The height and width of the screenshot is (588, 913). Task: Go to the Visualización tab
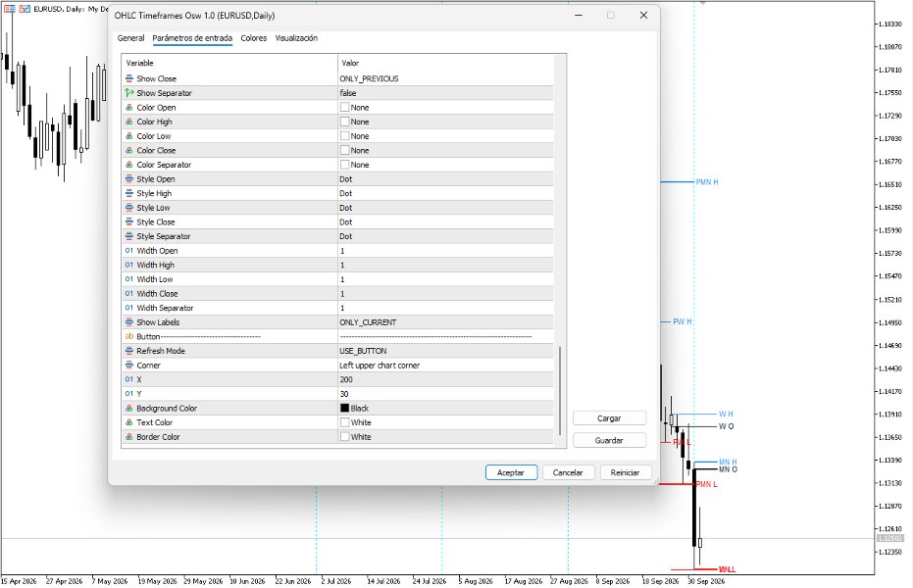tap(296, 38)
